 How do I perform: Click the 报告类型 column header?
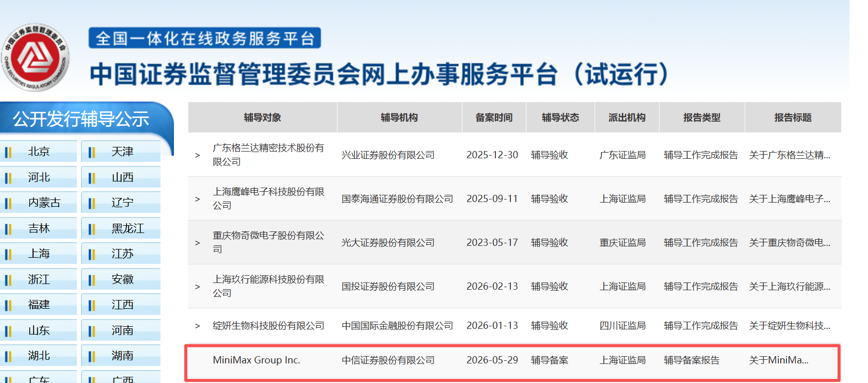pos(702,118)
